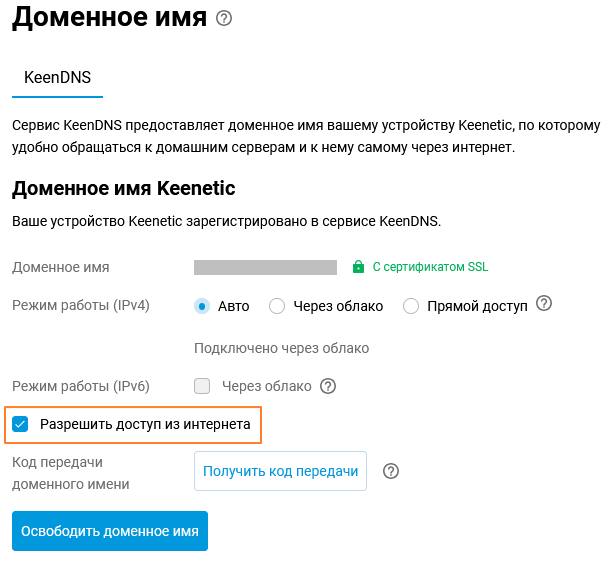This screenshot has height=563, width=608.
Task: Switch to the KeenDNS tab
Action: pyautogui.click(x=57, y=76)
